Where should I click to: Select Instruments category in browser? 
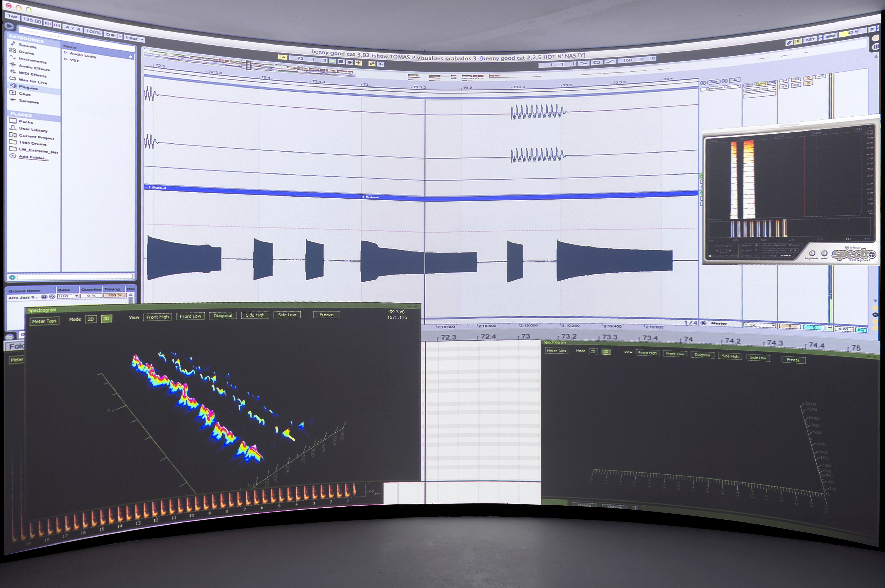coord(28,59)
